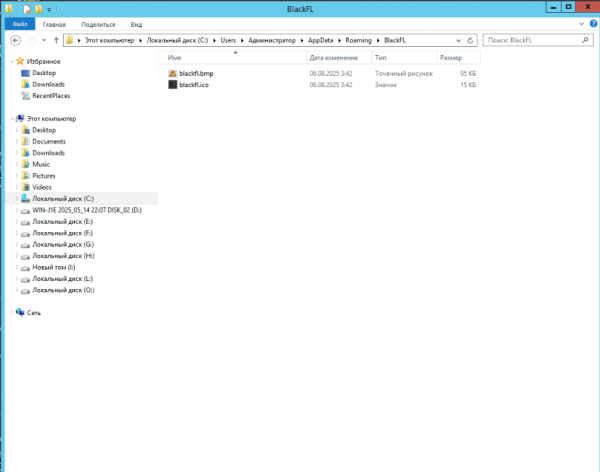
Task: Expand the Локальный диск (C:) tree node
Action: 14,199
